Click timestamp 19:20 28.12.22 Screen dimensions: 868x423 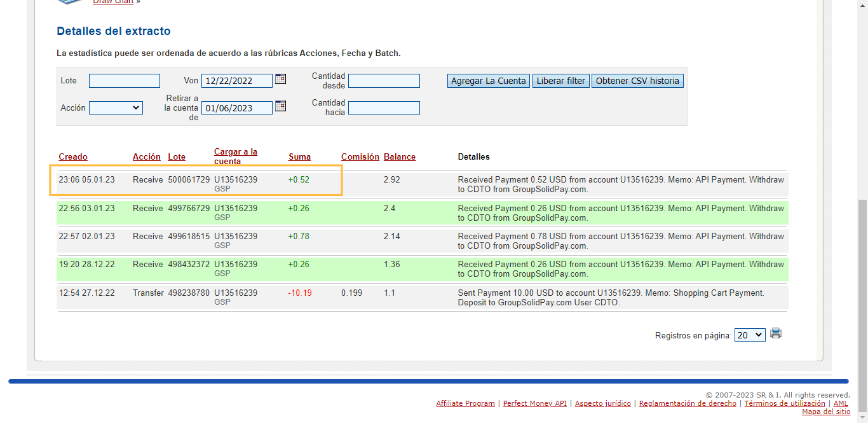click(87, 264)
